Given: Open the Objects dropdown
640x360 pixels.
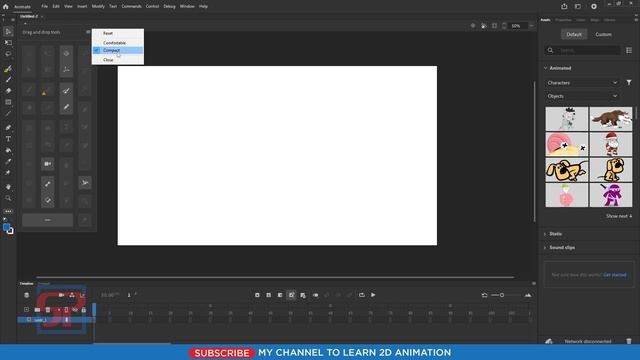Looking at the screenshot, I should (582, 96).
